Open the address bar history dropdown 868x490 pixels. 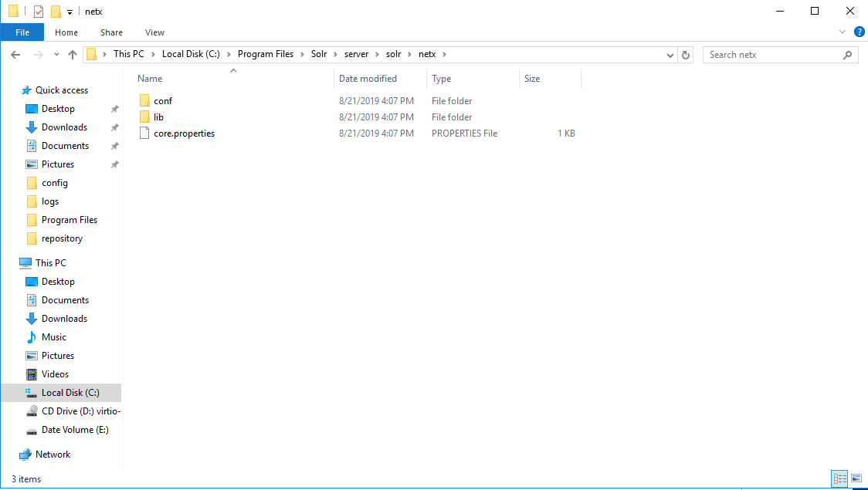click(670, 55)
